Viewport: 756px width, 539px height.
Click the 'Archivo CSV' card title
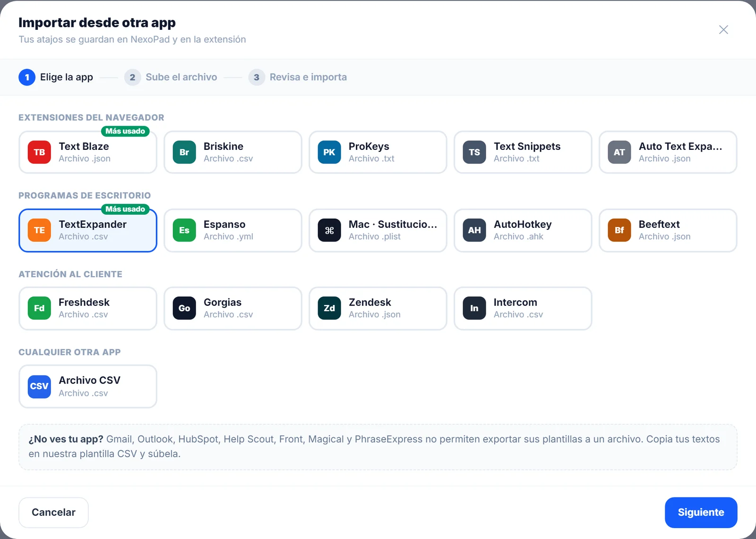pos(89,381)
